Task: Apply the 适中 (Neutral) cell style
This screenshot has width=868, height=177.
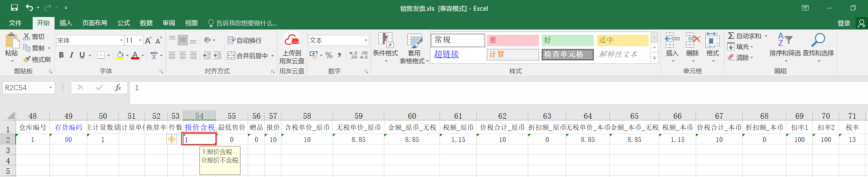Action: 622,40
